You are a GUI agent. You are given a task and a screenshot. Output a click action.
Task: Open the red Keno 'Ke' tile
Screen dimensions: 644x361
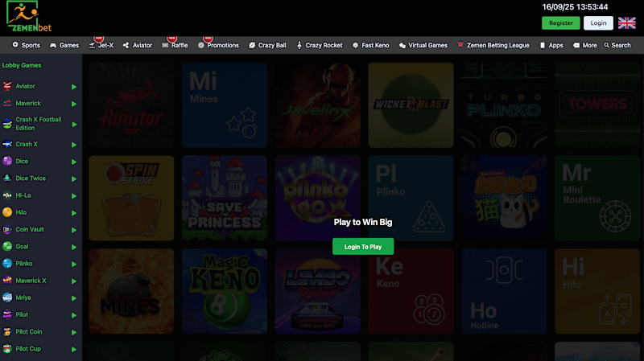(x=411, y=291)
